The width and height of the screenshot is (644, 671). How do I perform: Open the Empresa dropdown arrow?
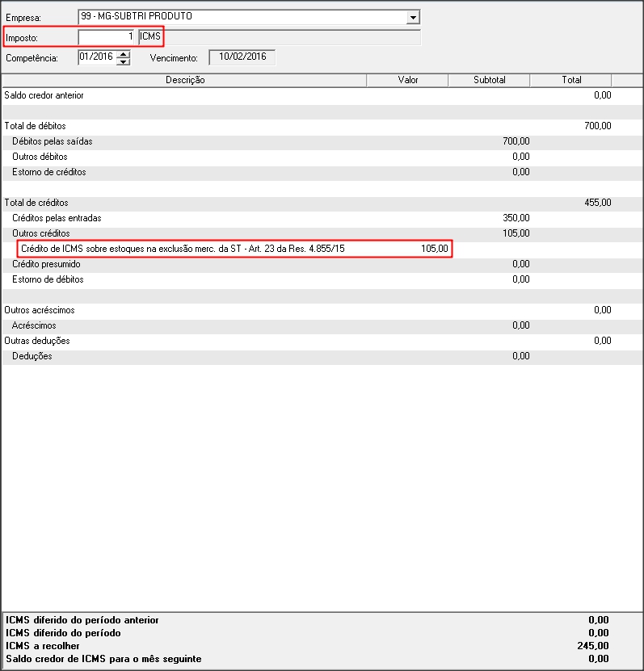coord(413,17)
